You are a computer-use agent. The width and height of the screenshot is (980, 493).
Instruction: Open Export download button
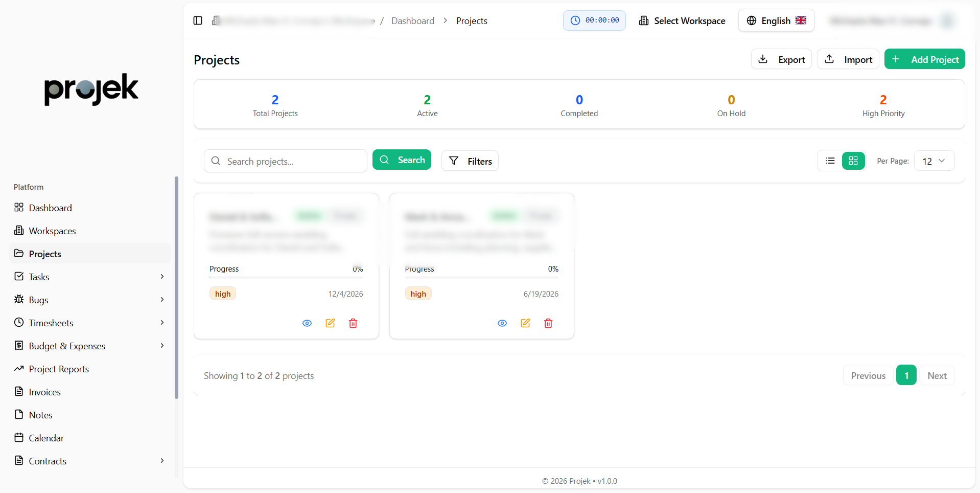click(781, 59)
